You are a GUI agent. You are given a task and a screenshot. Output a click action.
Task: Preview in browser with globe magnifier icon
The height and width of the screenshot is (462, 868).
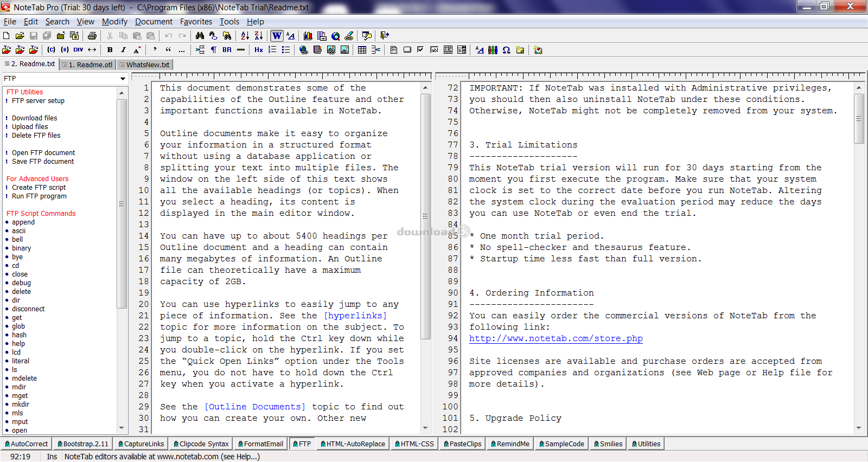pos(336,36)
